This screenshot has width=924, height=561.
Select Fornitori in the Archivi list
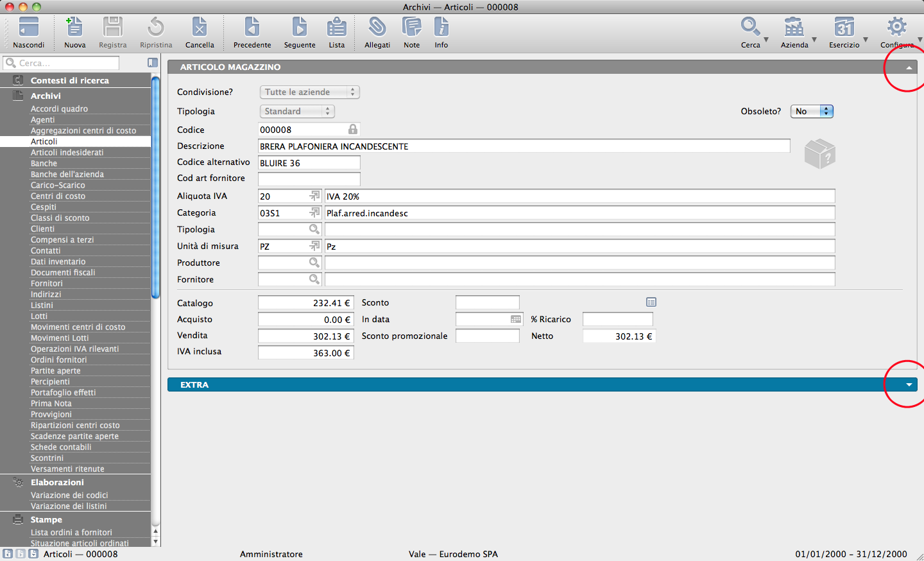tap(46, 284)
